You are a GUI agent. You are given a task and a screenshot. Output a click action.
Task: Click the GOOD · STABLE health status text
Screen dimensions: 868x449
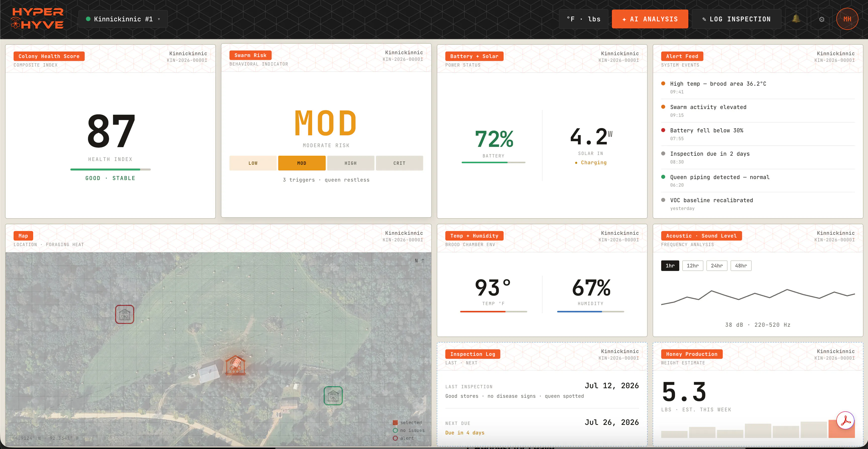click(110, 178)
